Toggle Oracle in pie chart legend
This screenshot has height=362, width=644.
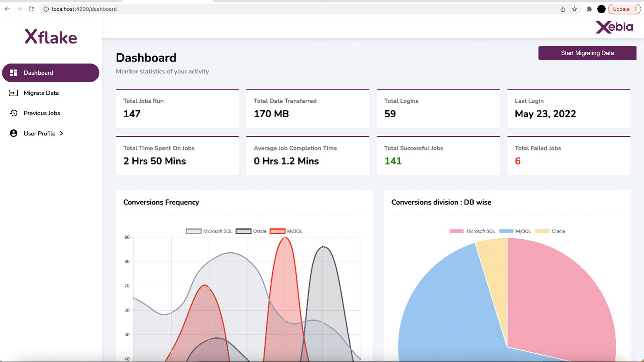[550, 231]
